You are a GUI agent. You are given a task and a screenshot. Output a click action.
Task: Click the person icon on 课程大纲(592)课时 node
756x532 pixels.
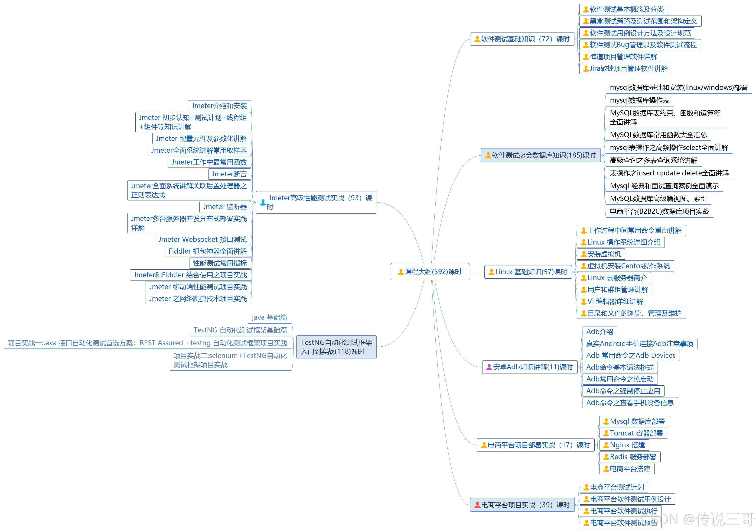[x=401, y=272]
